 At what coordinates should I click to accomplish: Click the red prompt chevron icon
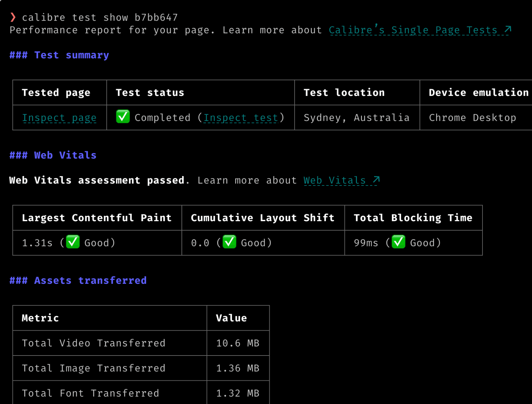point(13,17)
